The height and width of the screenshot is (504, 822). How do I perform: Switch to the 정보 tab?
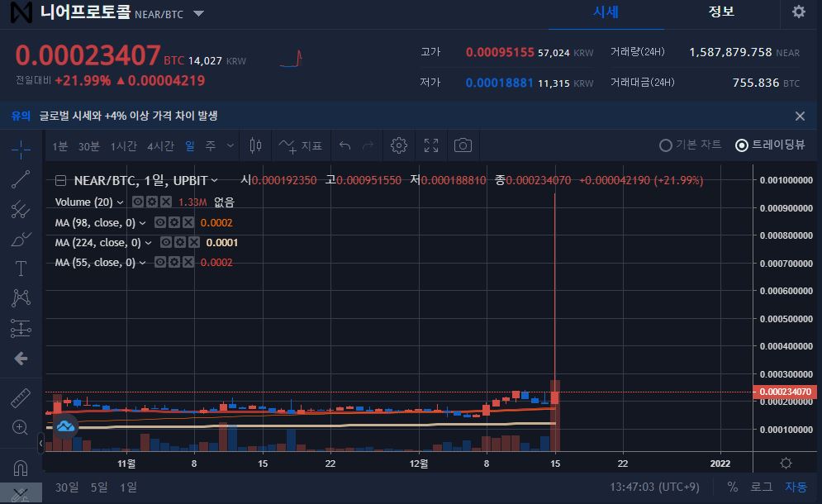721,12
